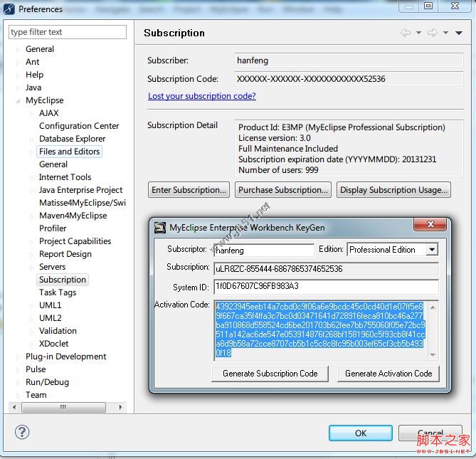This screenshot has height=459, width=476.
Task: Click Generate Subscription Code button
Action: tap(270, 374)
